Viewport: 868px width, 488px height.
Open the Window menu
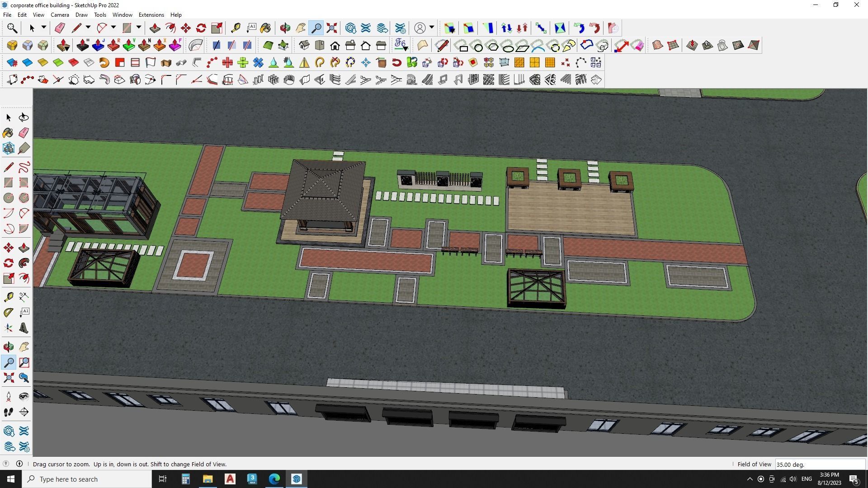coord(122,15)
